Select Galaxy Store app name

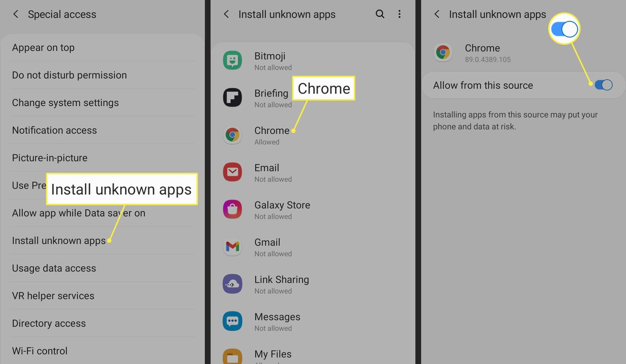[x=282, y=205]
